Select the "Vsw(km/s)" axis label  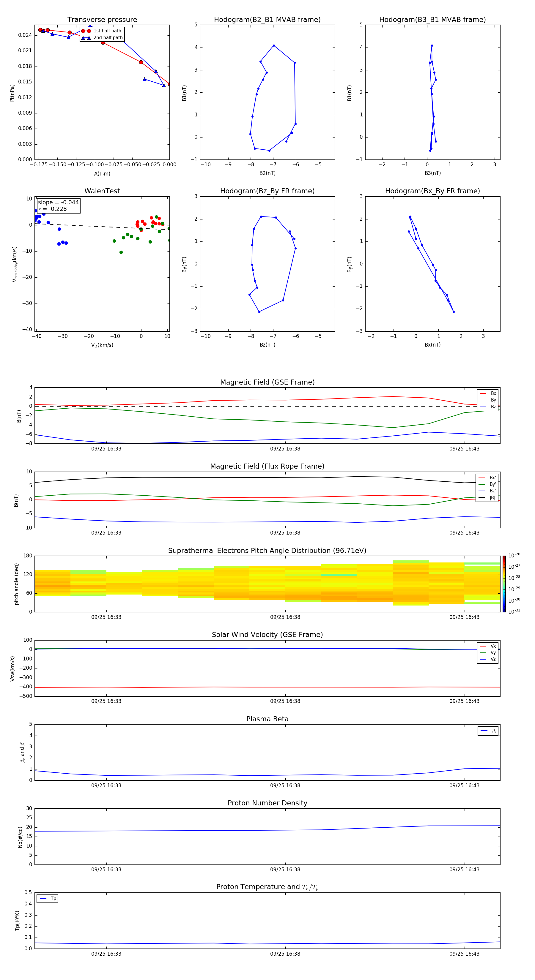(x=12, y=668)
